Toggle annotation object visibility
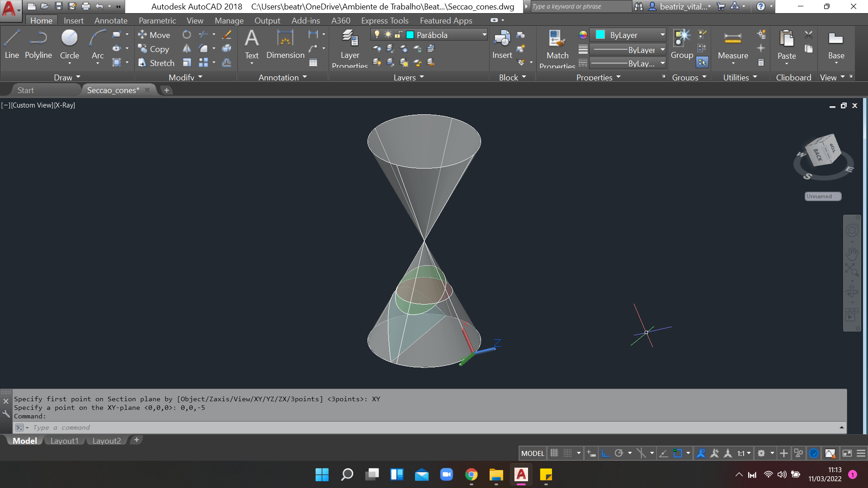This screenshot has width=868, height=488. pyautogui.click(x=701, y=453)
